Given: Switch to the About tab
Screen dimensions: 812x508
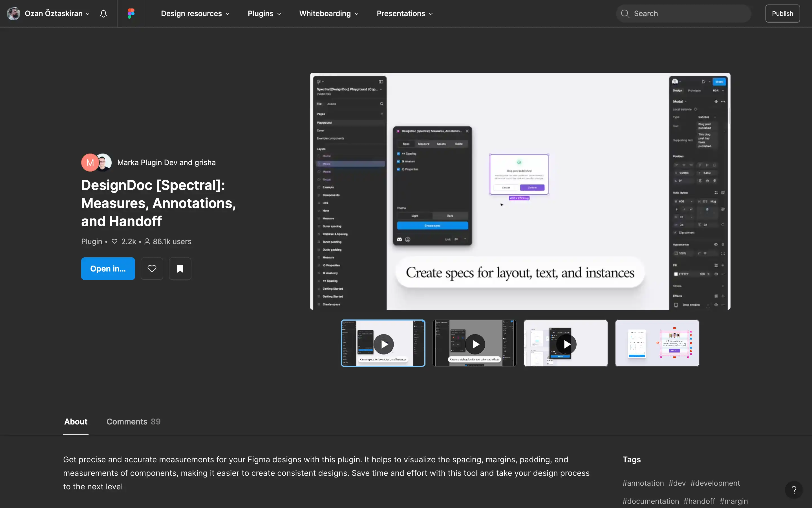Looking at the screenshot, I should click(76, 422).
